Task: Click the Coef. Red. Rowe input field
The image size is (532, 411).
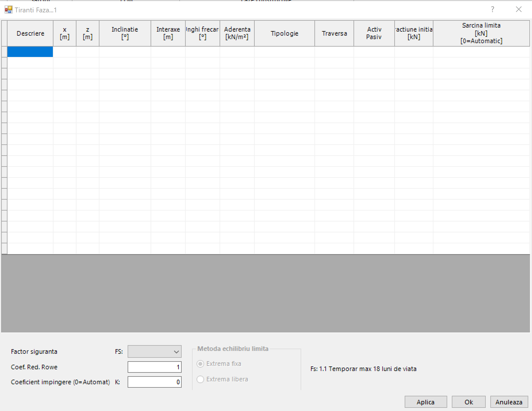Action: [x=154, y=367]
